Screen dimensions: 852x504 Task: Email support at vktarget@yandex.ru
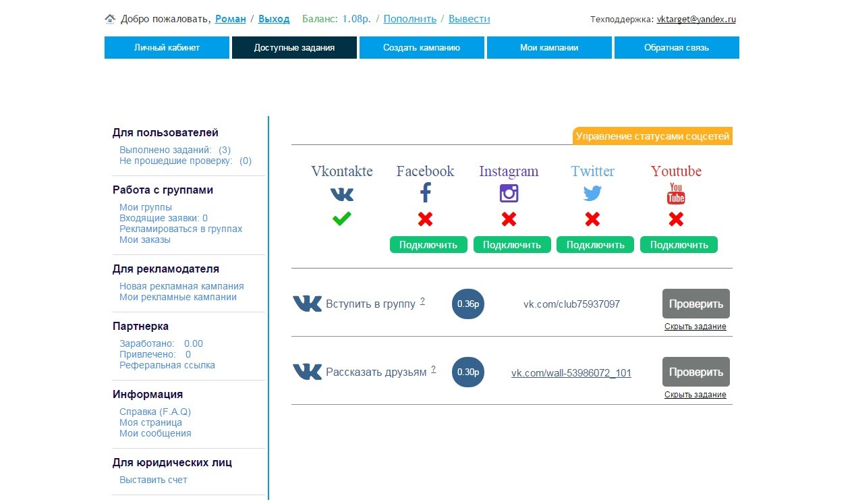[x=696, y=20]
